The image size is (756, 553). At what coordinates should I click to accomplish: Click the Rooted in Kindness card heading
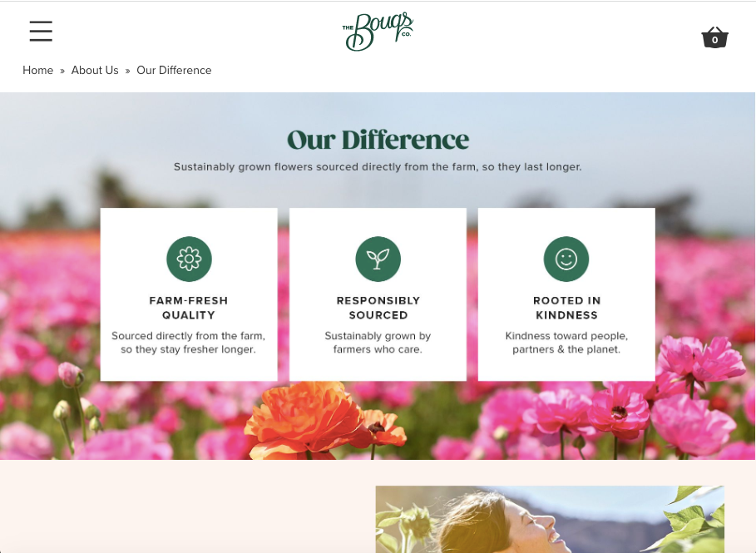pyautogui.click(x=567, y=308)
